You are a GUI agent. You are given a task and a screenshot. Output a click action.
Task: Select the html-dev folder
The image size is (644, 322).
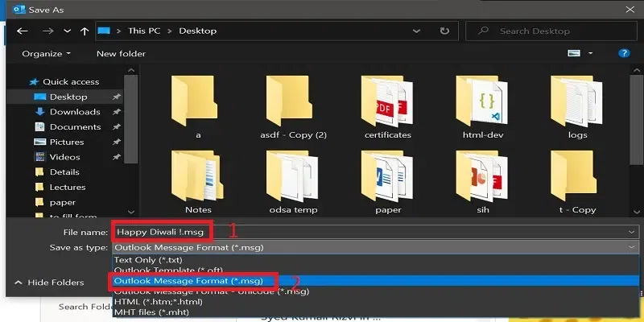pyautogui.click(x=483, y=108)
